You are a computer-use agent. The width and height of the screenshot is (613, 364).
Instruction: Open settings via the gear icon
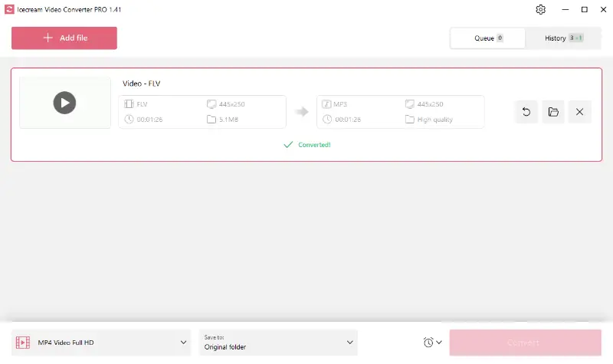point(541,9)
